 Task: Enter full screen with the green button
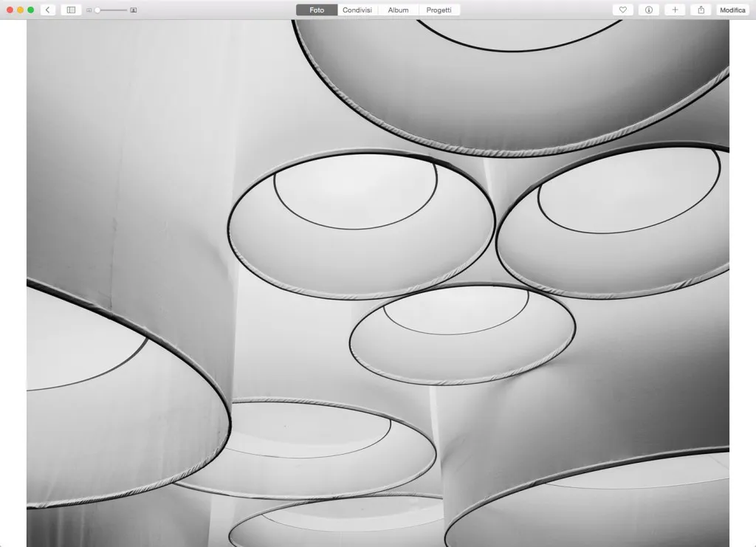tap(30, 10)
